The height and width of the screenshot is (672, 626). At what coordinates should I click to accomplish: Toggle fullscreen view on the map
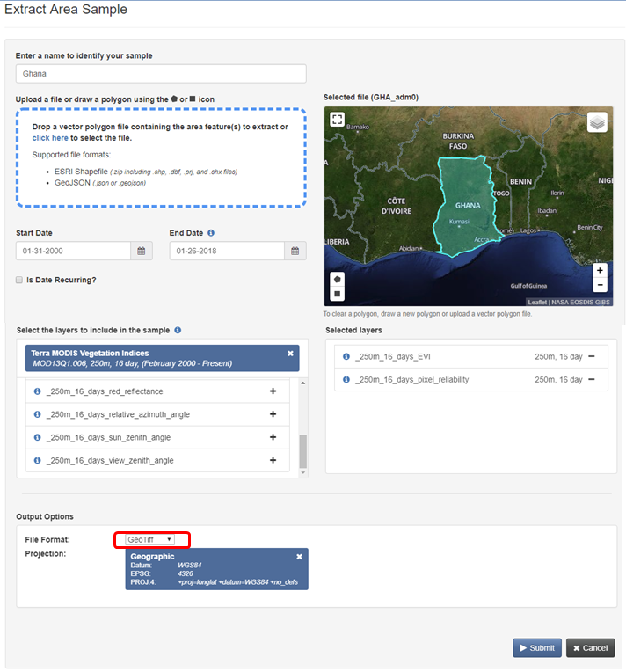pos(337,120)
